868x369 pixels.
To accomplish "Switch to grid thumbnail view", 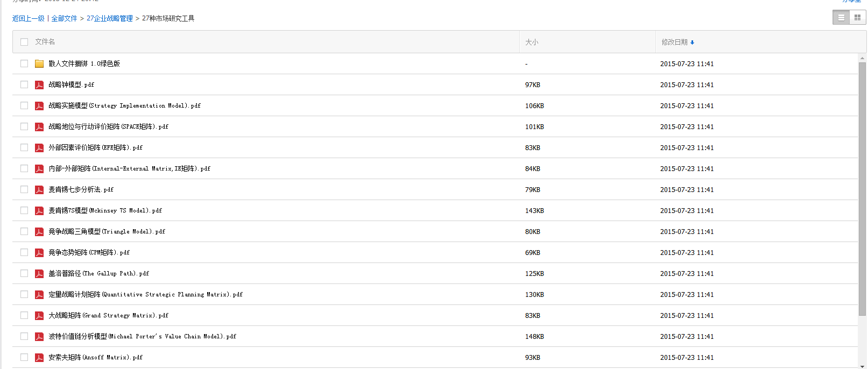I will coord(857,18).
